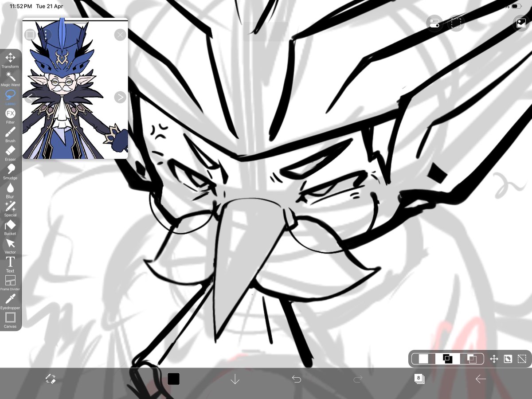Open the stabilizer settings icon at top right
This screenshot has width=532, height=399.
[434, 23]
